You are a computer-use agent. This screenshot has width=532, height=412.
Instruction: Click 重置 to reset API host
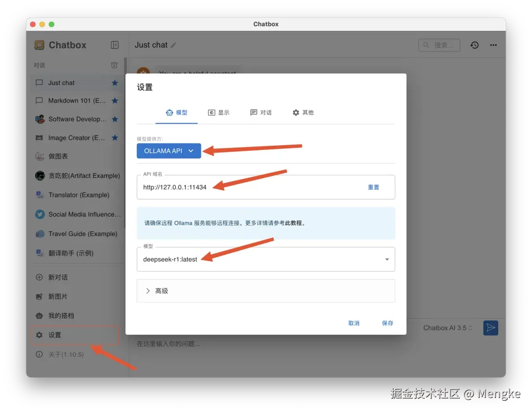pos(373,187)
